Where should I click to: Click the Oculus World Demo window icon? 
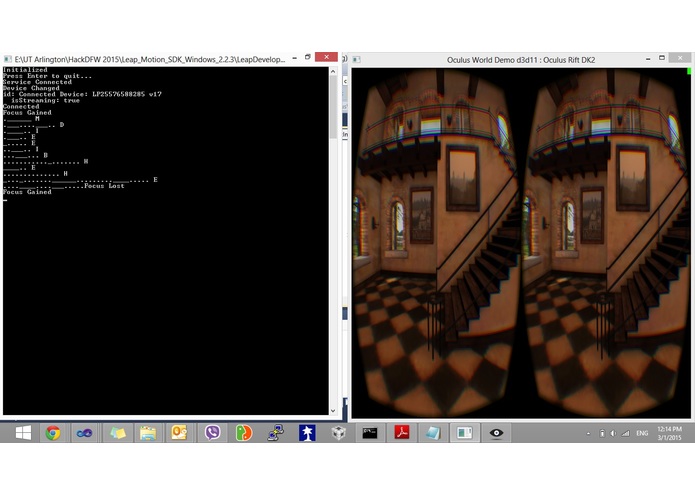(x=357, y=59)
